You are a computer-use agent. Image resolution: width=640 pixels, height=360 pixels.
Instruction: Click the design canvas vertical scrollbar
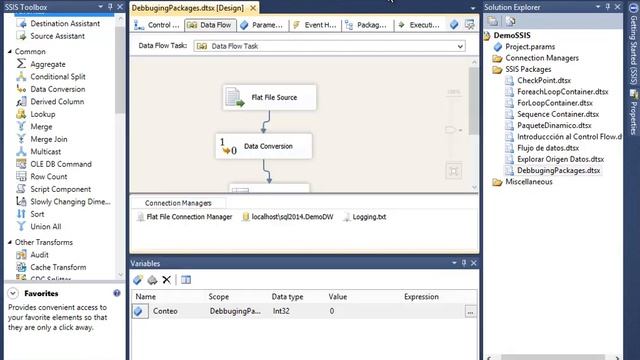click(x=473, y=100)
